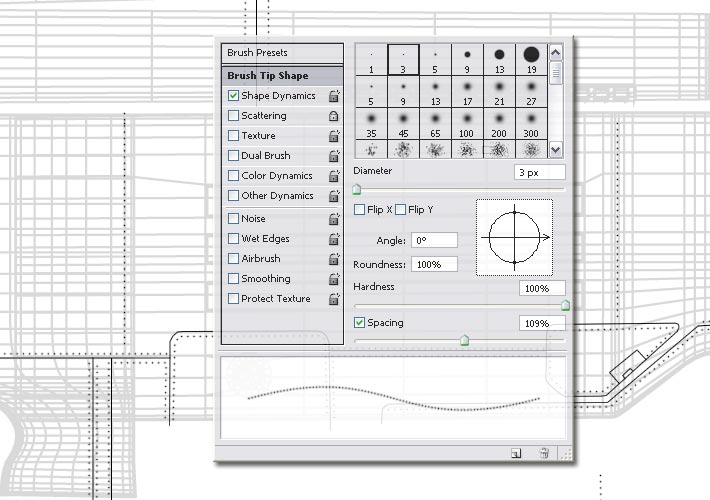Enable the Other Dynamics checkbox
The image size is (710, 500).
tap(233, 195)
